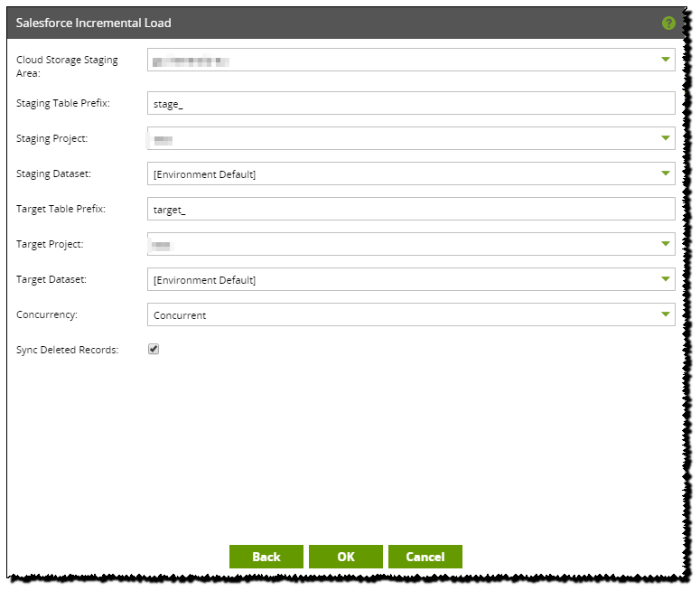Screen dimensions: 700x591
Task: Click the Target Project label
Action: [50, 244]
